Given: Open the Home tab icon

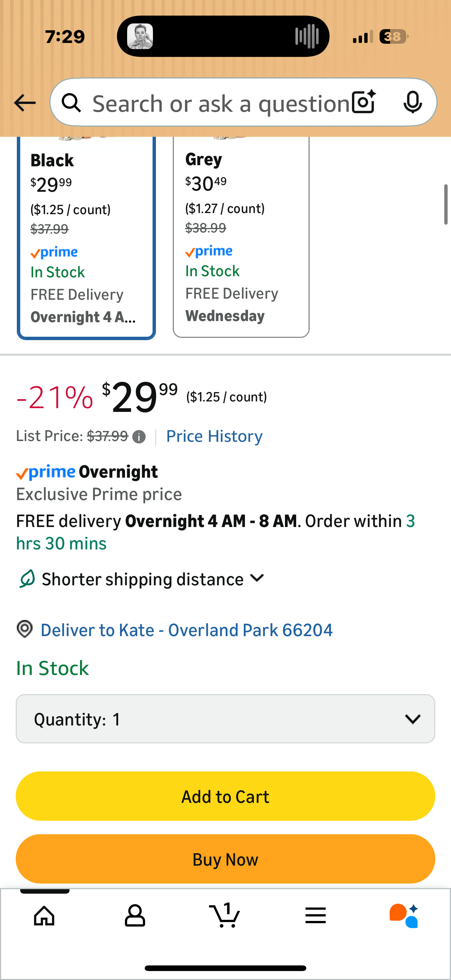Looking at the screenshot, I should (x=45, y=915).
